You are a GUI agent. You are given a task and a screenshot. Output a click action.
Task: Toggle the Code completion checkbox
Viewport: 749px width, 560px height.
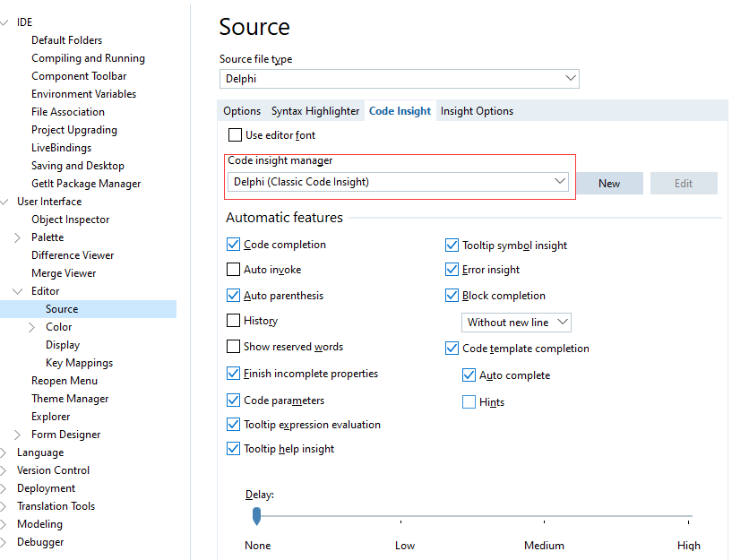coord(234,245)
